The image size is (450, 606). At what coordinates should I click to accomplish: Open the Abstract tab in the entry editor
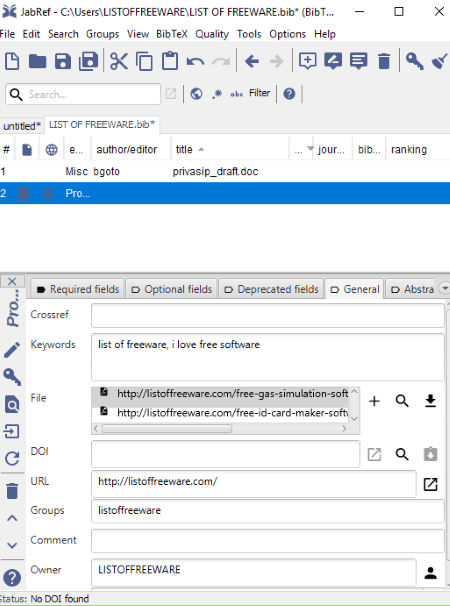click(412, 289)
